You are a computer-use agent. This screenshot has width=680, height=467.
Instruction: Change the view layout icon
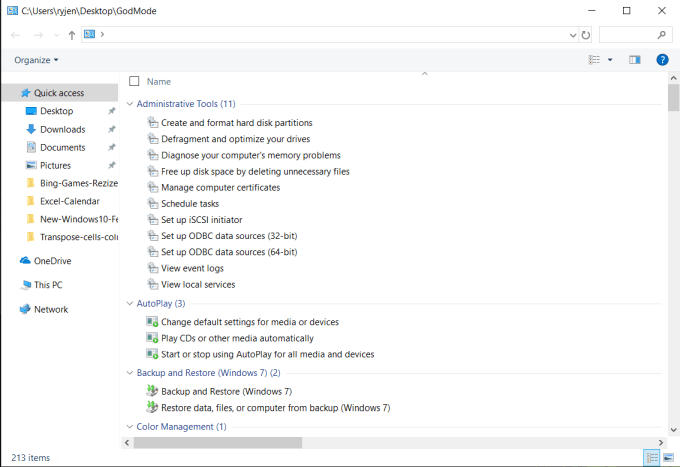(594, 59)
